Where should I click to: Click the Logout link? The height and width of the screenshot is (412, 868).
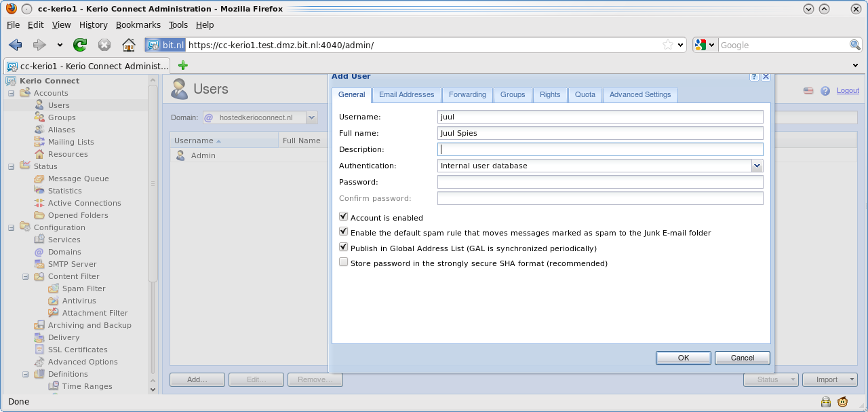click(x=848, y=91)
